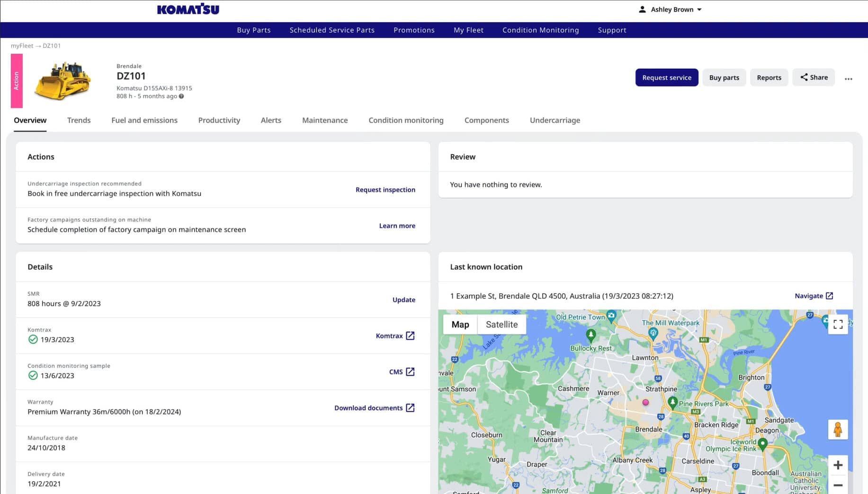Toggle map fullscreen view
868x494 pixels.
coord(838,325)
